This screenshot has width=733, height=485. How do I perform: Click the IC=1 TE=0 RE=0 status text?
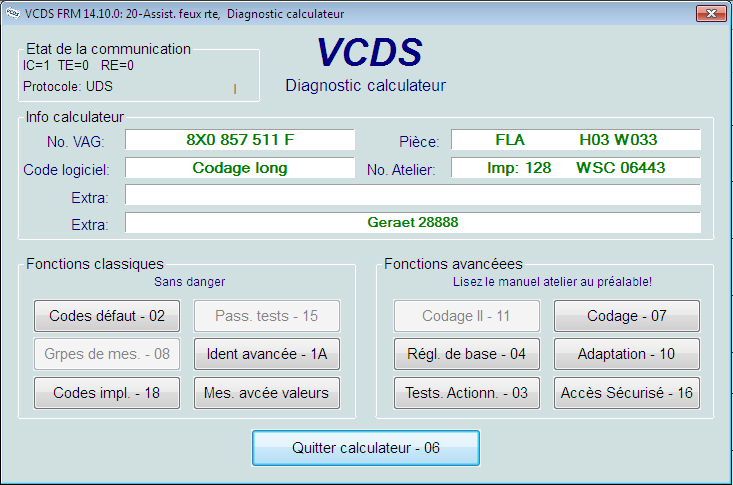[x=78, y=65]
